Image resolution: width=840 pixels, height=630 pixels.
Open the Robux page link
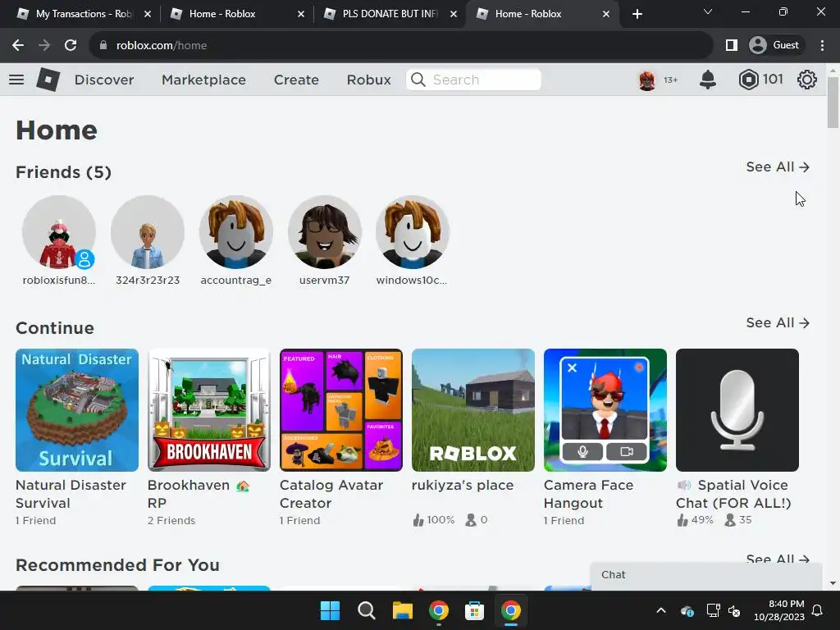tap(368, 80)
